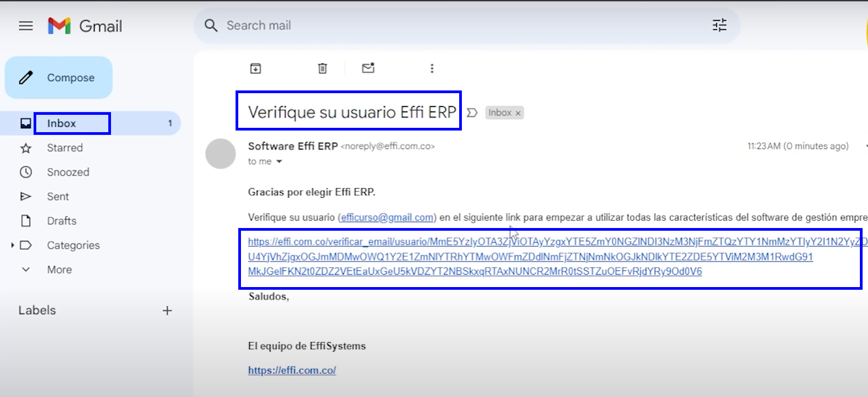
Task: Click the document icon beside Drafts
Action: 25,221
